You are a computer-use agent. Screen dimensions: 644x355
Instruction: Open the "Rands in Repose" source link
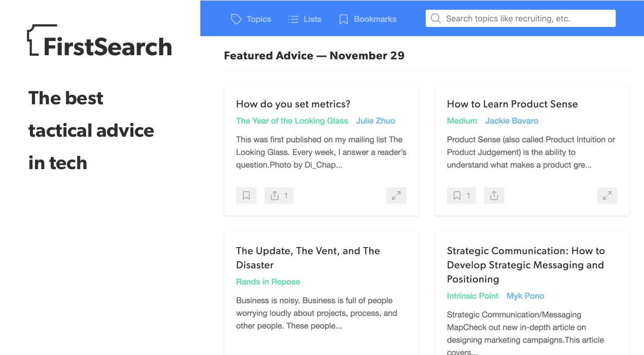tap(268, 282)
